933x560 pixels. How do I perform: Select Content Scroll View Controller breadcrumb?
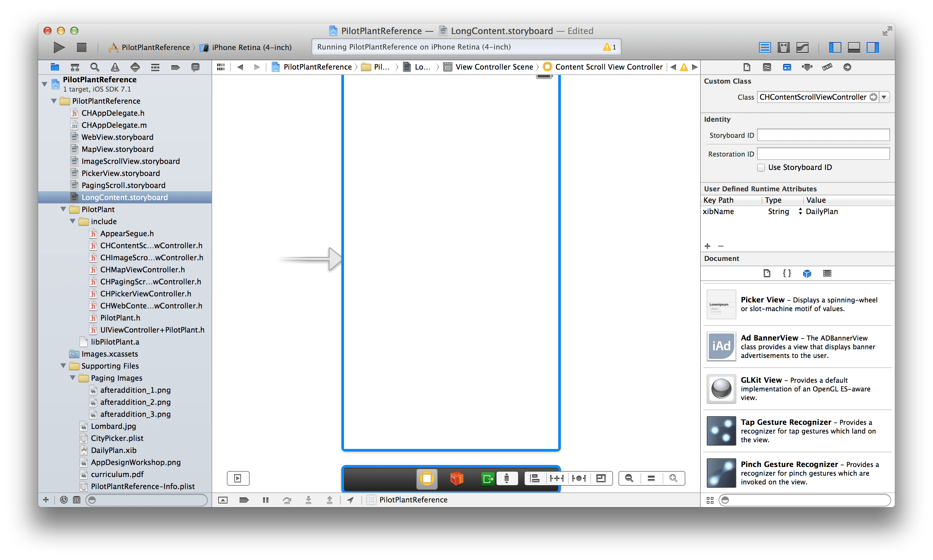603,67
